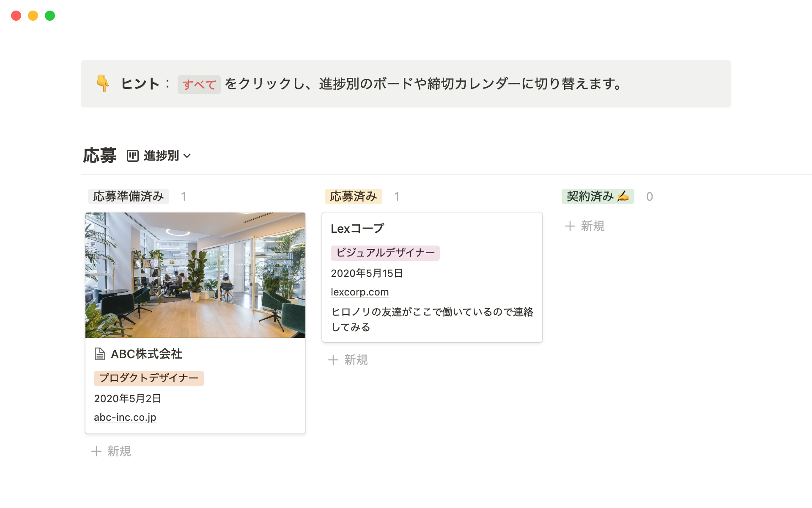Open the abc-inc.co.jp link
812x508 pixels.
click(x=125, y=417)
